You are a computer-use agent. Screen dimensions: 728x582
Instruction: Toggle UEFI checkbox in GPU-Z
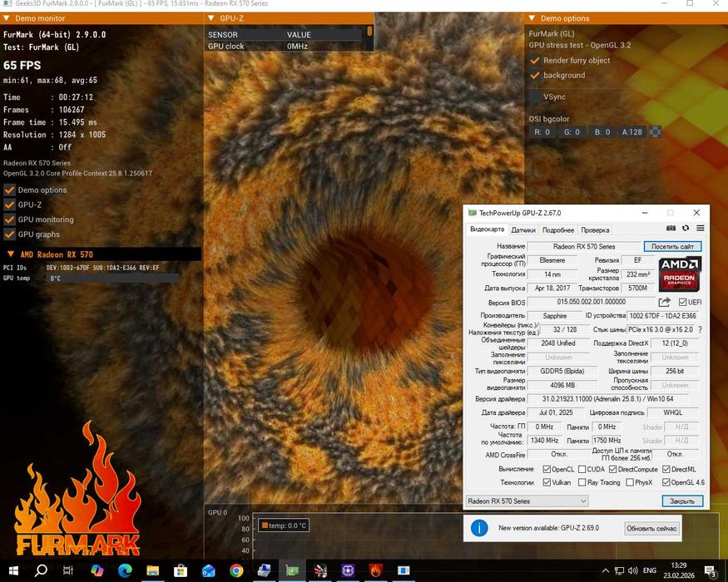pyautogui.click(x=682, y=302)
